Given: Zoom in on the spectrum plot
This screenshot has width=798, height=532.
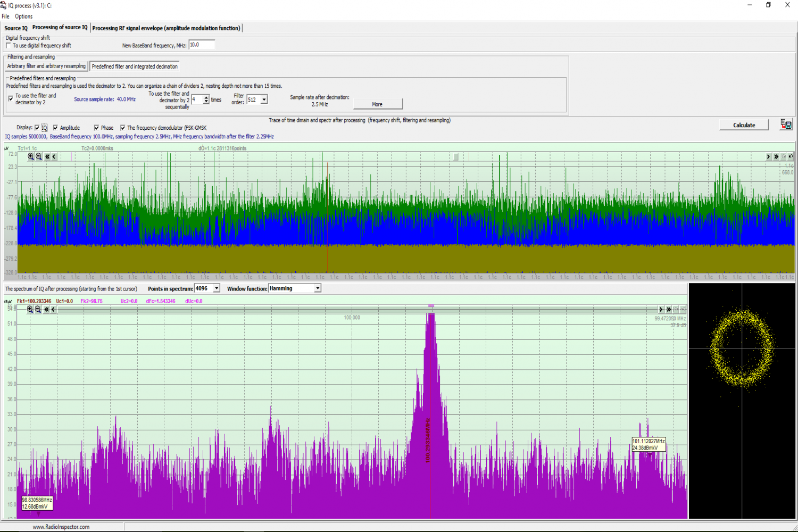Looking at the screenshot, I should tap(30, 309).
